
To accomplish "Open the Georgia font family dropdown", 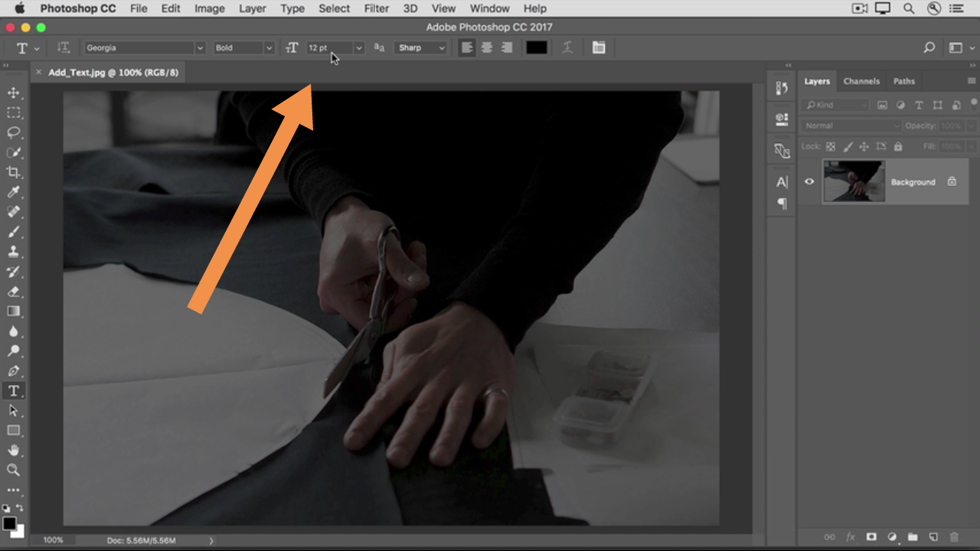I will pos(144,47).
